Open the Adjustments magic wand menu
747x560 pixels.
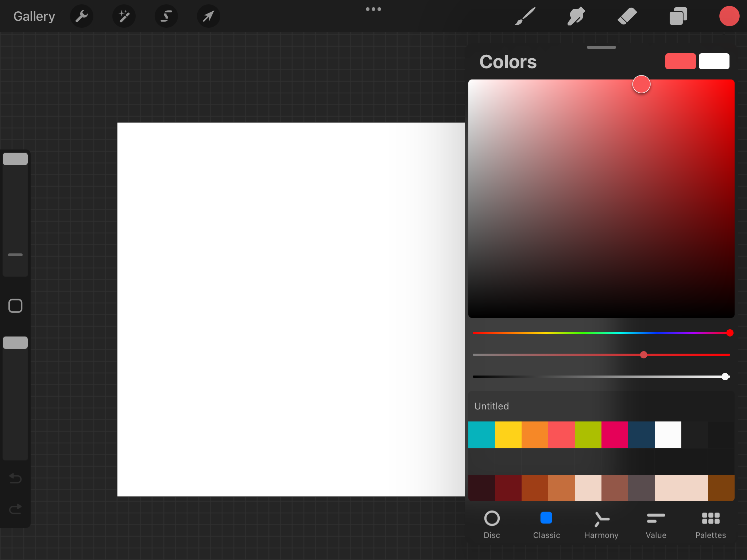(x=124, y=16)
